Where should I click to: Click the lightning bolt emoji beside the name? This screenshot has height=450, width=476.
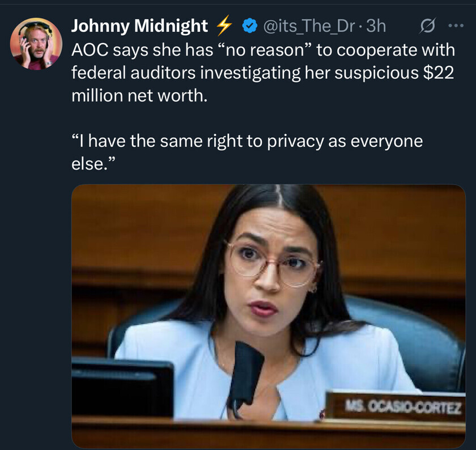[226, 26]
